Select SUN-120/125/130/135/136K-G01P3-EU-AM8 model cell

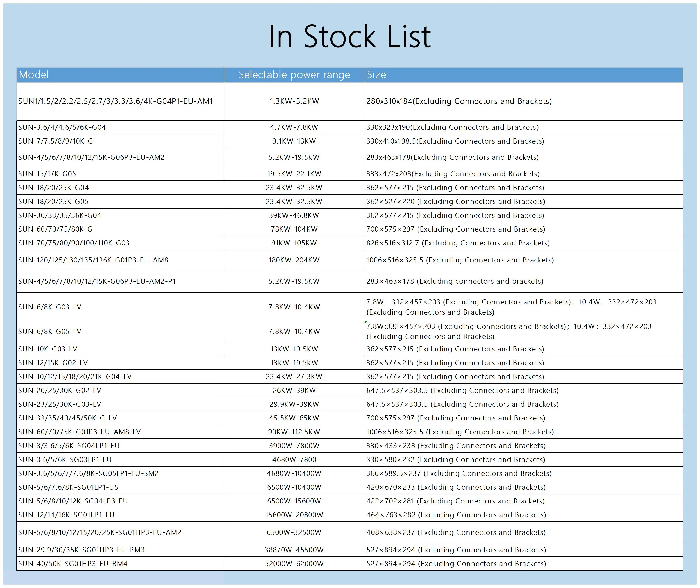coord(93,260)
